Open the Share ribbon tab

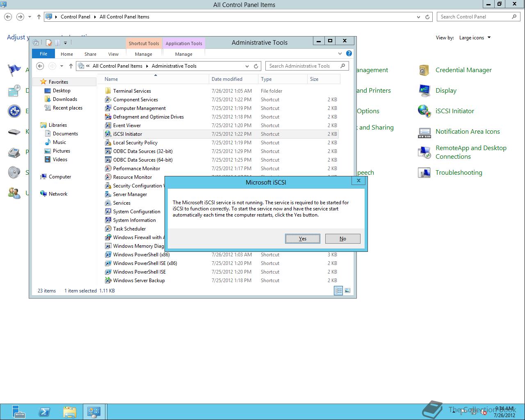click(x=90, y=54)
